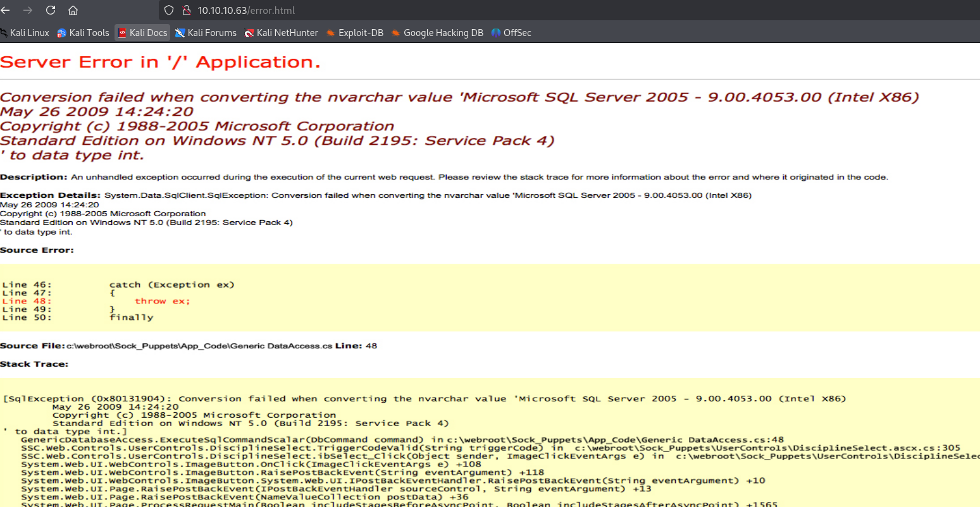Open the OffSec bookmark
This screenshot has width=980, height=507.
tap(511, 33)
